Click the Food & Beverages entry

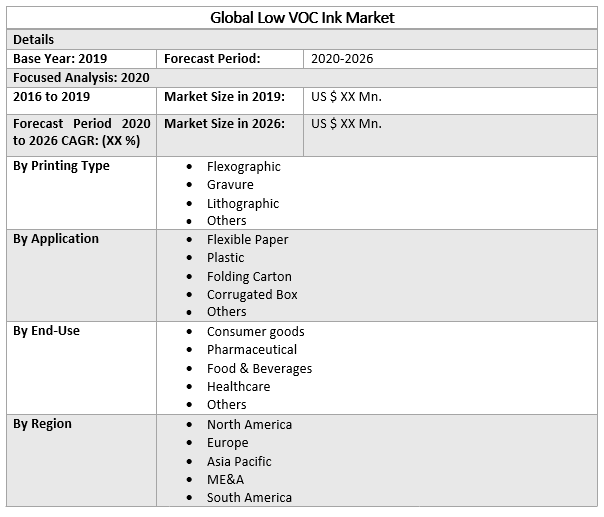click(259, 368)
